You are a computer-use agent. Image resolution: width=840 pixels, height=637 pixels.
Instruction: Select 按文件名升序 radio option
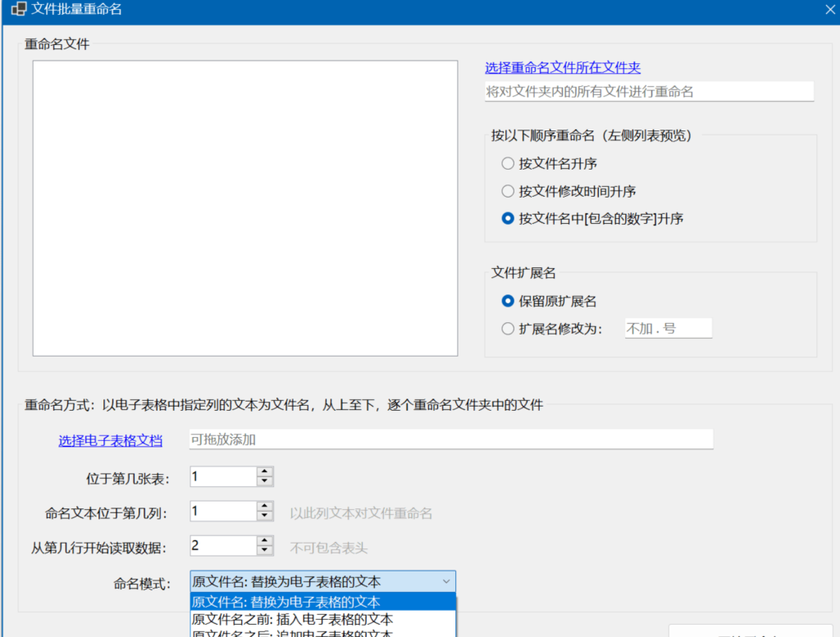pyautogui.click(x=508, y=164)
